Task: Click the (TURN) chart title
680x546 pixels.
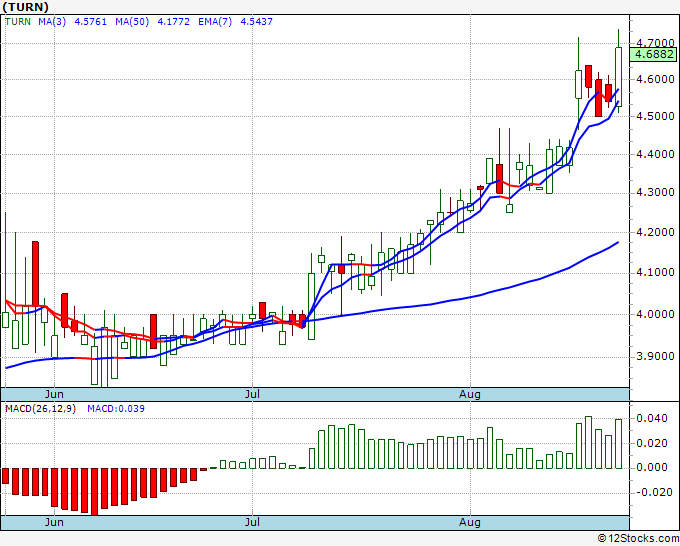Action: coord(25,7)
